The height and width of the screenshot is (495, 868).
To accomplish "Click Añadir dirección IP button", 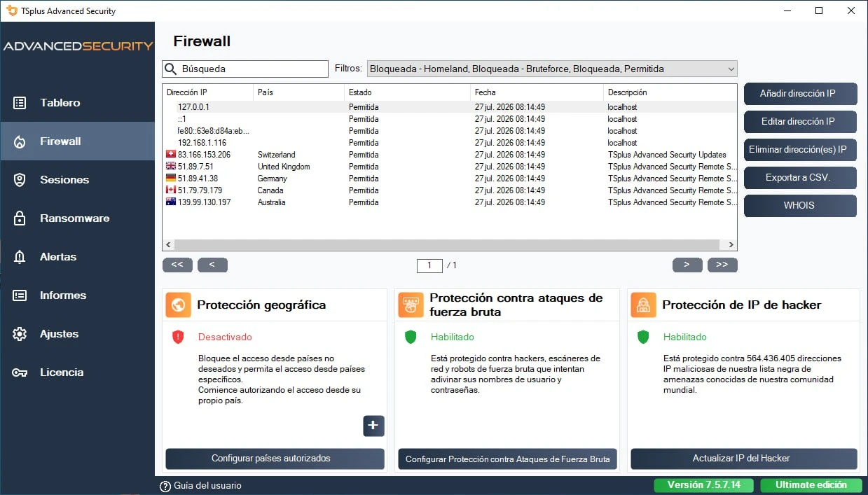I will (800, 94).
